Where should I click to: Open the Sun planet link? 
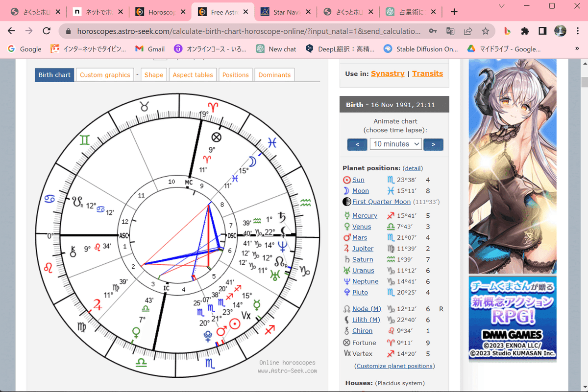358,180
